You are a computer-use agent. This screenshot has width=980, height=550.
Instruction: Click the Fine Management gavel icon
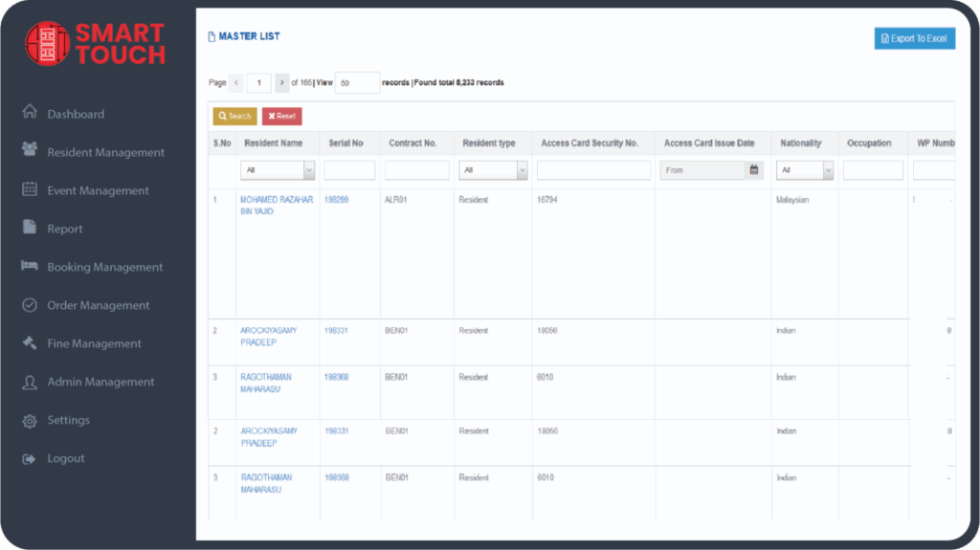point(30,342)
